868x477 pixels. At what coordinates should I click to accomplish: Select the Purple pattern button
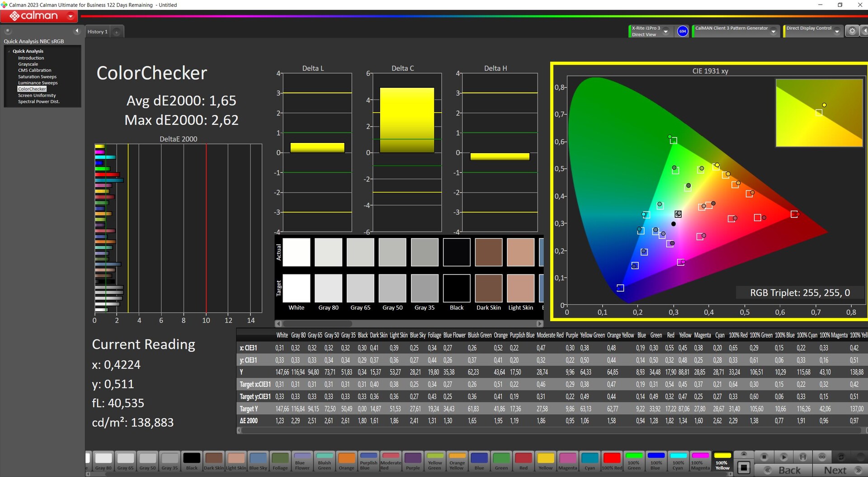tap(413, 461)
